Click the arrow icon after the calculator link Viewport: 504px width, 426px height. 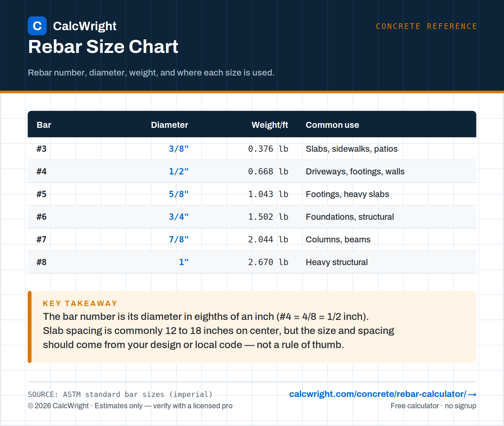pyautogui.click(x=472, y=394)
